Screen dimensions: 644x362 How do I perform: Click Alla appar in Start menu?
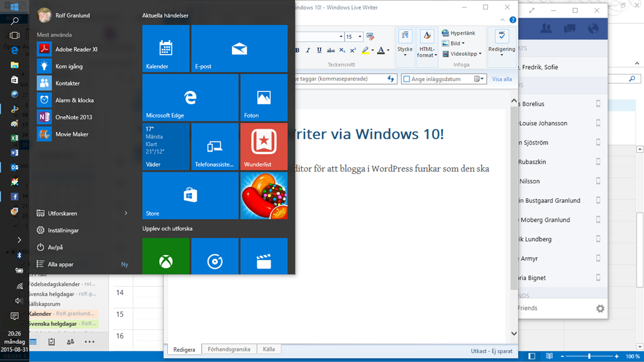61,265
